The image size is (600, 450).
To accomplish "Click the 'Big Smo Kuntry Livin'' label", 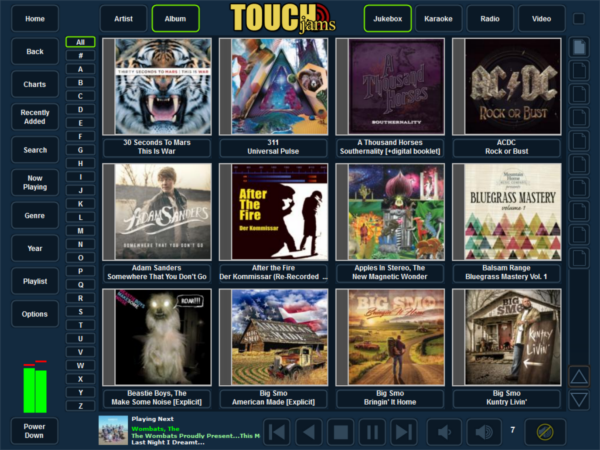I will coord(507,398).
